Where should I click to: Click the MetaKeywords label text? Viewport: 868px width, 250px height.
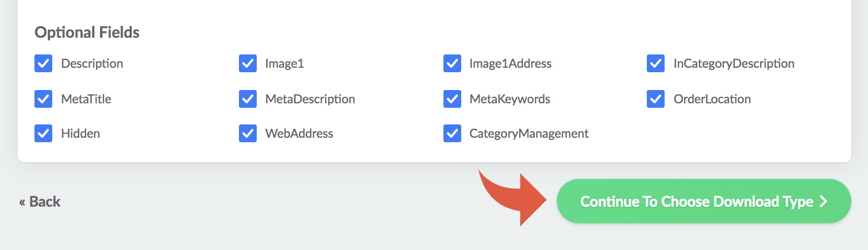click(x=510, y=99)
